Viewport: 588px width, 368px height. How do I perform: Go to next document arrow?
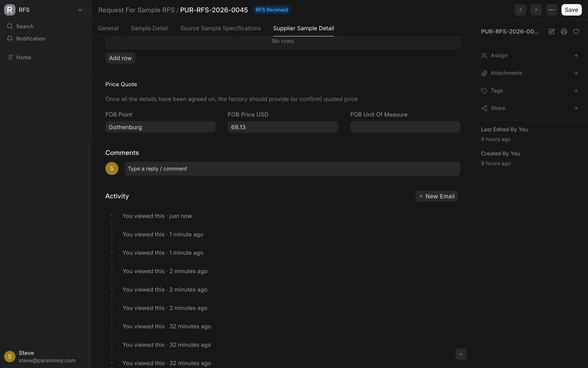click(536, 10)
